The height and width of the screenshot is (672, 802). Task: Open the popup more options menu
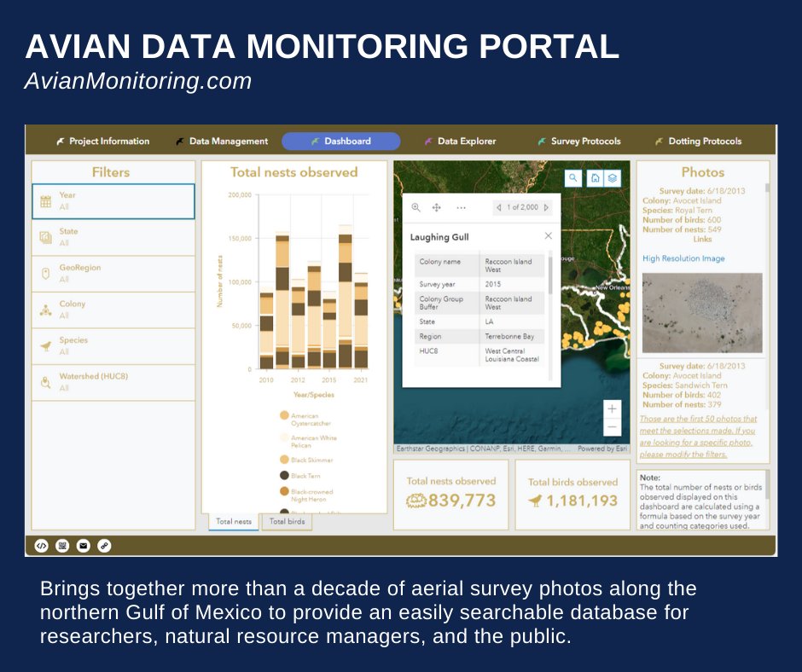point(461,207)
